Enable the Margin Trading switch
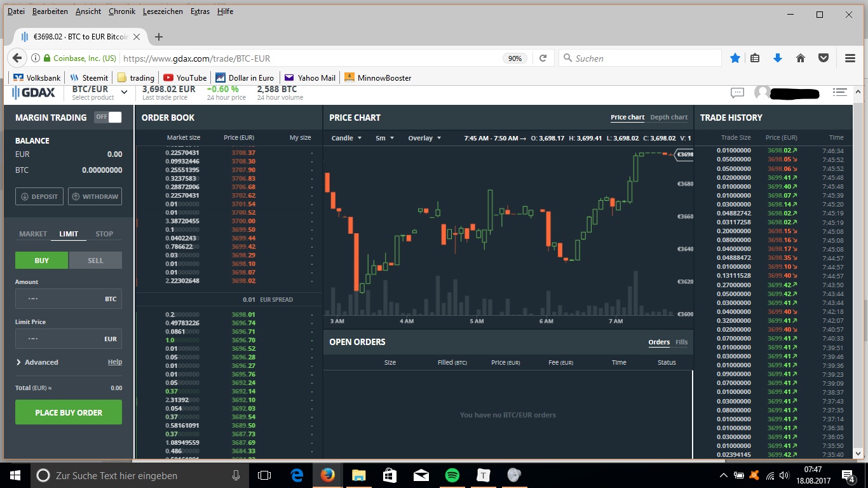 109,118
